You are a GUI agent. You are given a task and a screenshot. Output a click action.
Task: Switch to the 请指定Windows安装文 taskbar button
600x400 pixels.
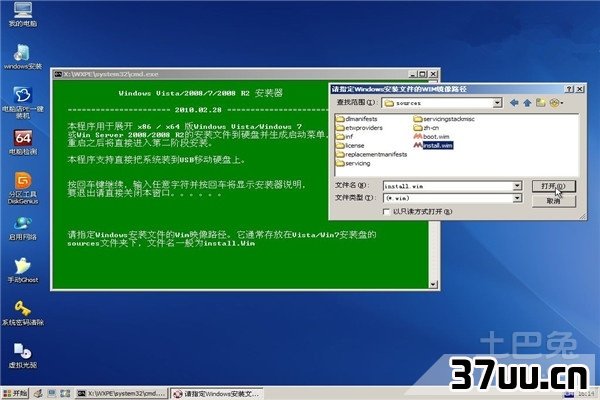[x=216, y=393]
